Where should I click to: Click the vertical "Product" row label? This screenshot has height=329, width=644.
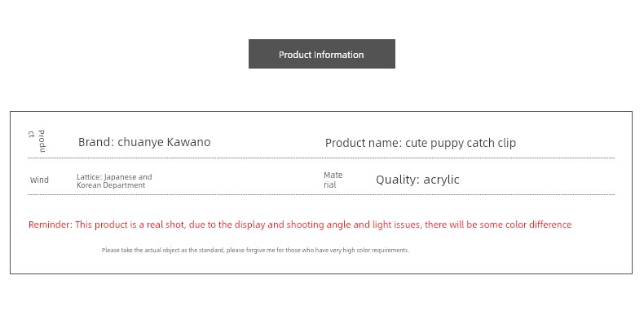click(37, 140)
